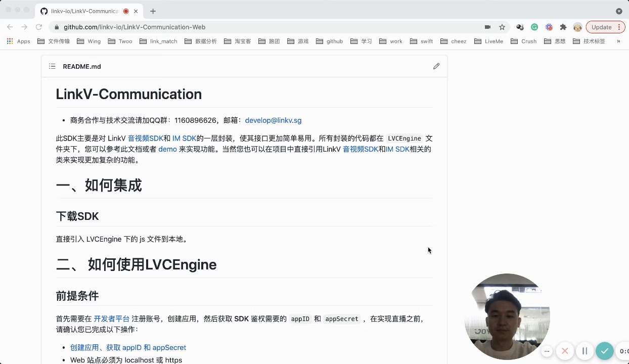The width and height of the screenshot is (629, 364).
Task: Open the link_match bookmark folder
Action: (x=159, y=41)
